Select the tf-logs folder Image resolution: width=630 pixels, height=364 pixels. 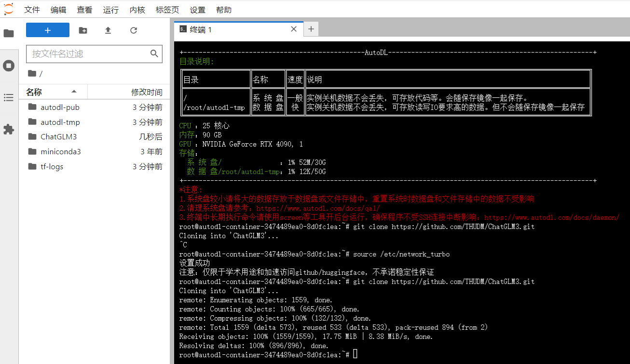[x=94, y=166]
